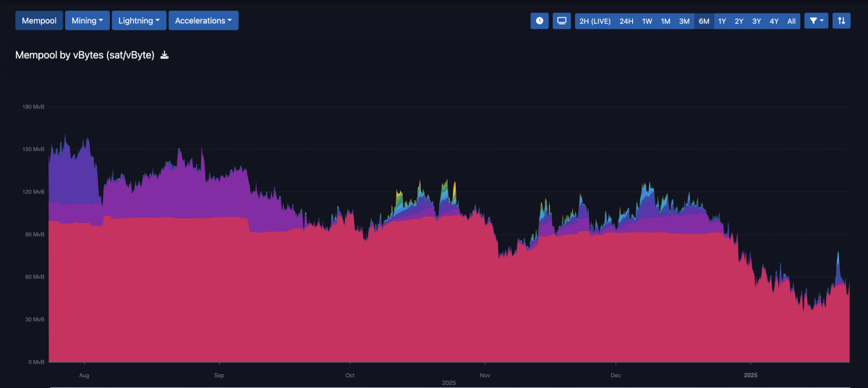Switch to the 24H time range
Image resolution: width=868 pixels, height=388 pixels.
point(626,21)
